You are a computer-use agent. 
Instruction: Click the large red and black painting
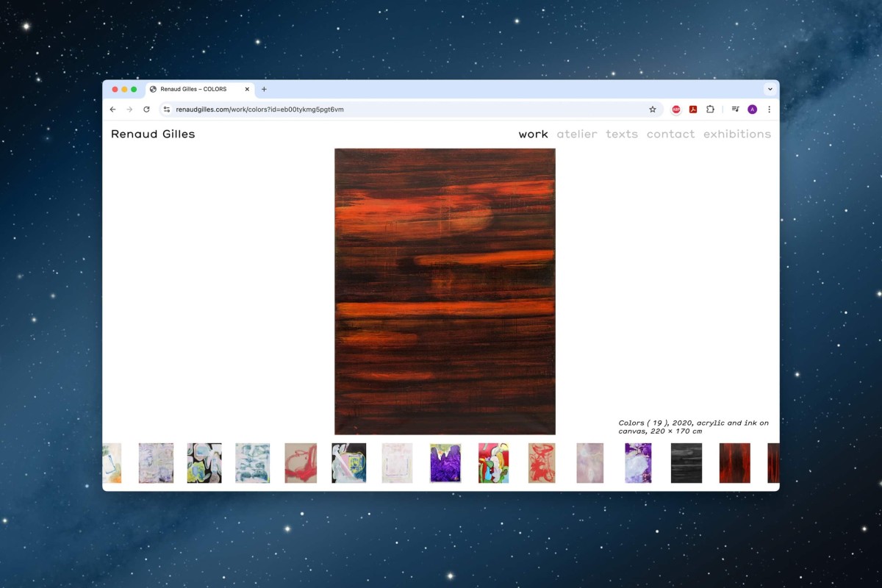click(x=445, y=292)
